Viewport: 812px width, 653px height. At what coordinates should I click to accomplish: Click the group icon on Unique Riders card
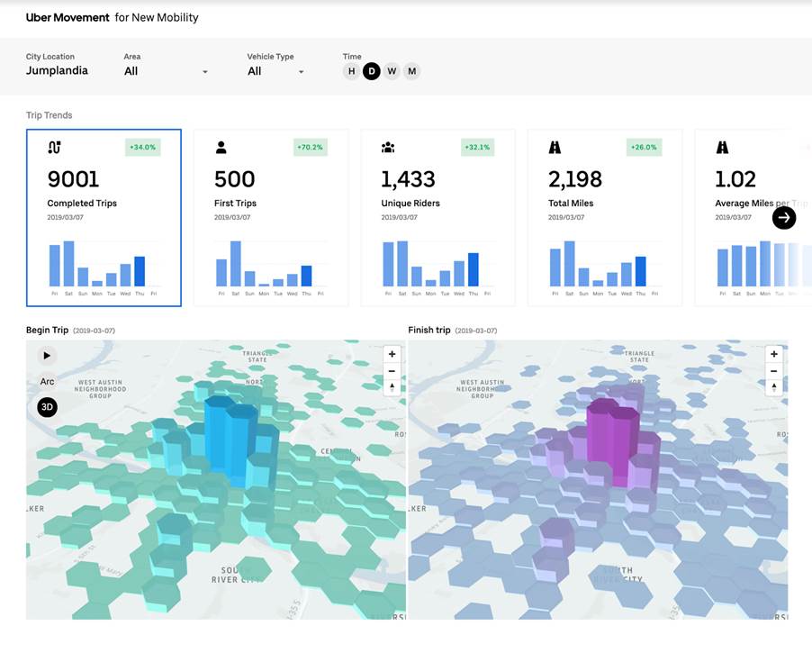click(x=388, y=148)
